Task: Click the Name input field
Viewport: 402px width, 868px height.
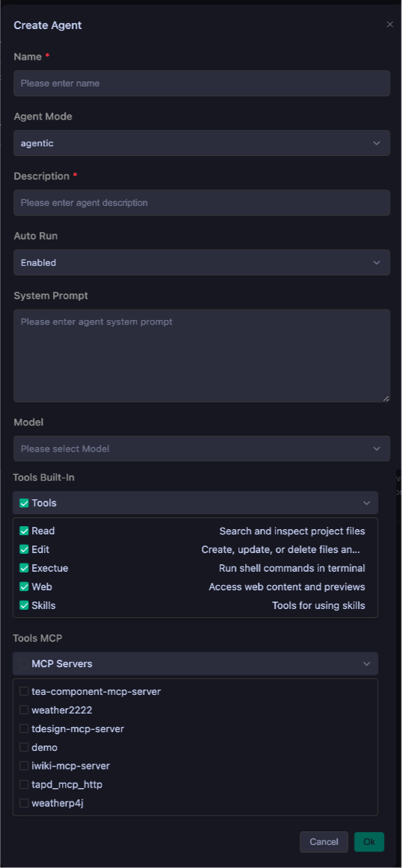Action: click(x=202, y=83)
